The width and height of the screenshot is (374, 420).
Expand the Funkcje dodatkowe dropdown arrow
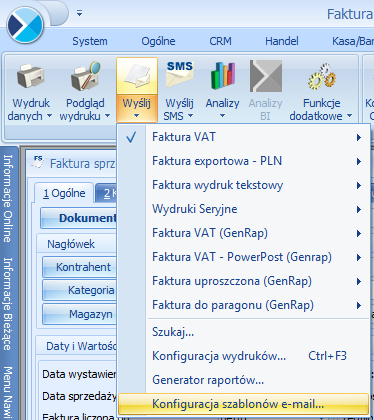[x=349, y=116]
